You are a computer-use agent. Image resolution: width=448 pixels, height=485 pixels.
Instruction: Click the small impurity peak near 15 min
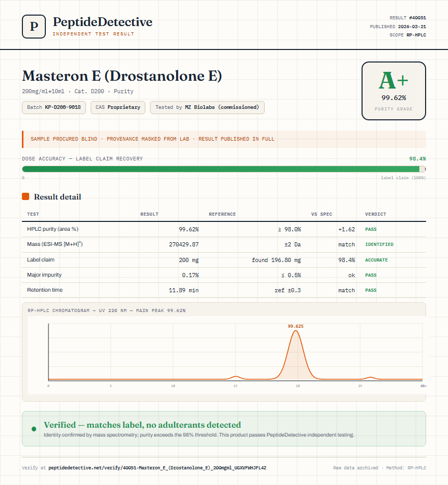click(x=236, y=377)
